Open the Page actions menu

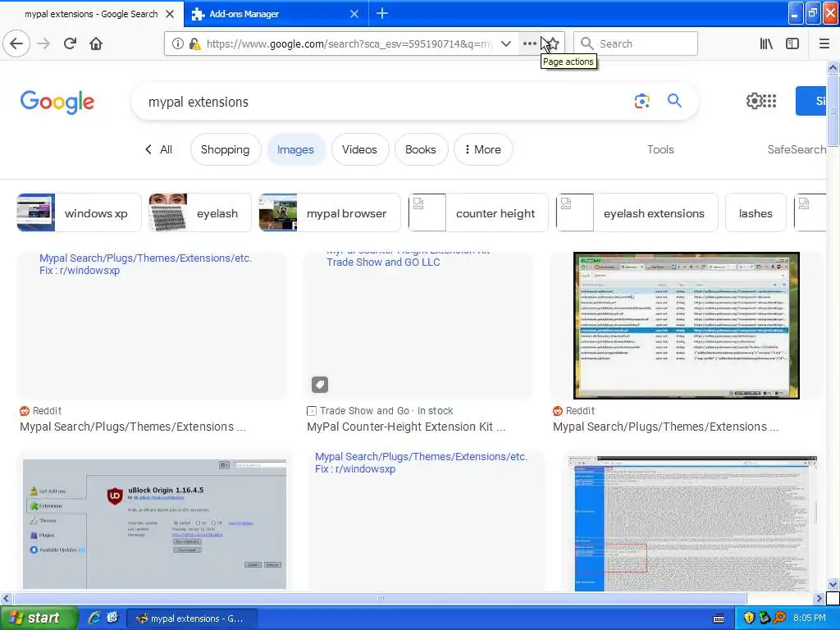pos(529,43)
